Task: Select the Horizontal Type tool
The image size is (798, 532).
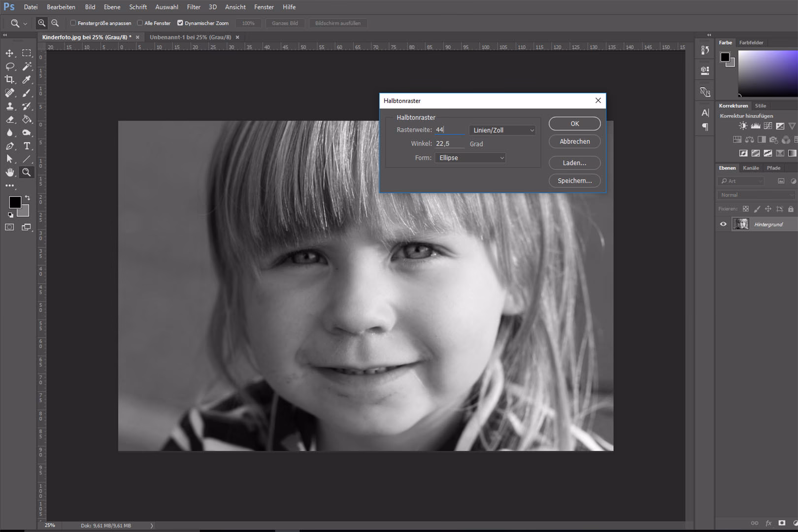Action: coord(27,146)
